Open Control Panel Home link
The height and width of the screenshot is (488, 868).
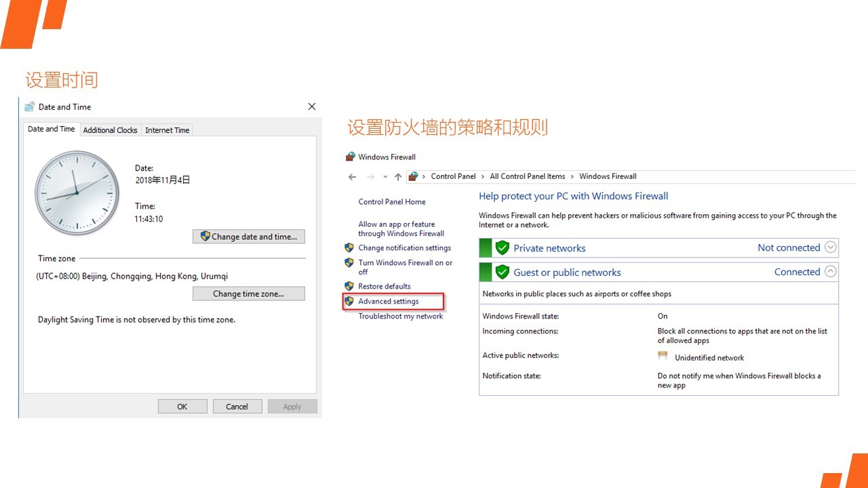click(x=392, y=201)
